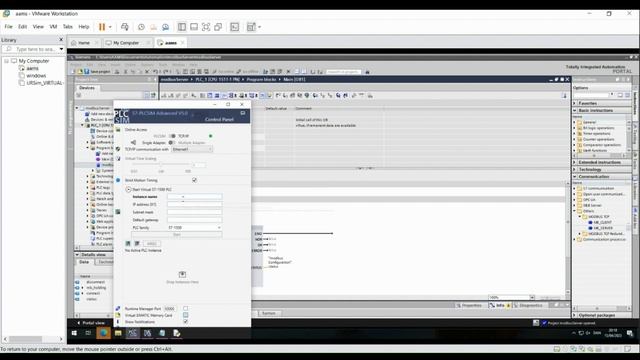The width and height of the screenshot is (640, 360).
Task: Open the VMware Tabs menu
Action: [x=67, y=27]
